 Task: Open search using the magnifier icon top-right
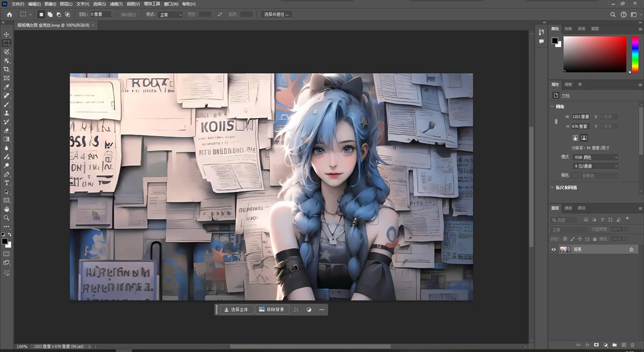coord(613,15)
